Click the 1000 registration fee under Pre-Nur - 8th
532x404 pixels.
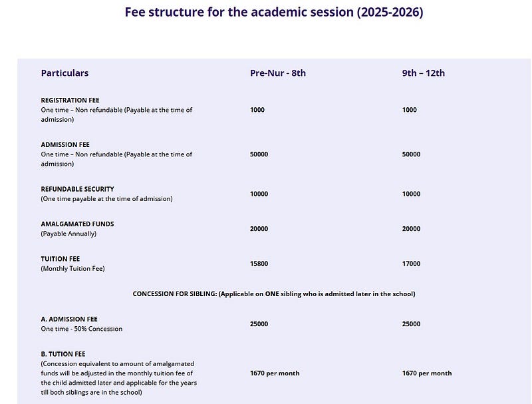click(x=257, y=110)
